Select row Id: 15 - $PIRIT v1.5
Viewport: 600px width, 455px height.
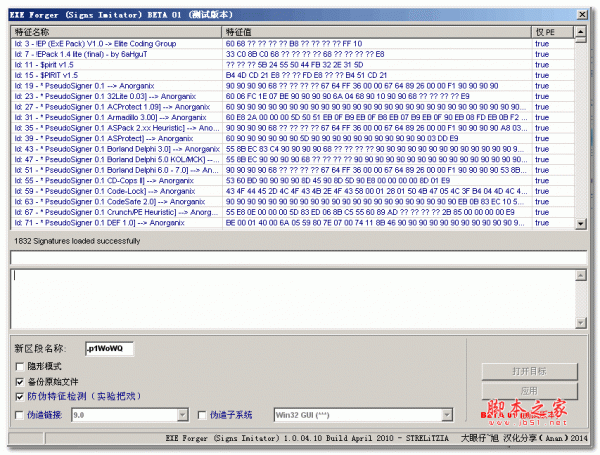coord(293,75)
